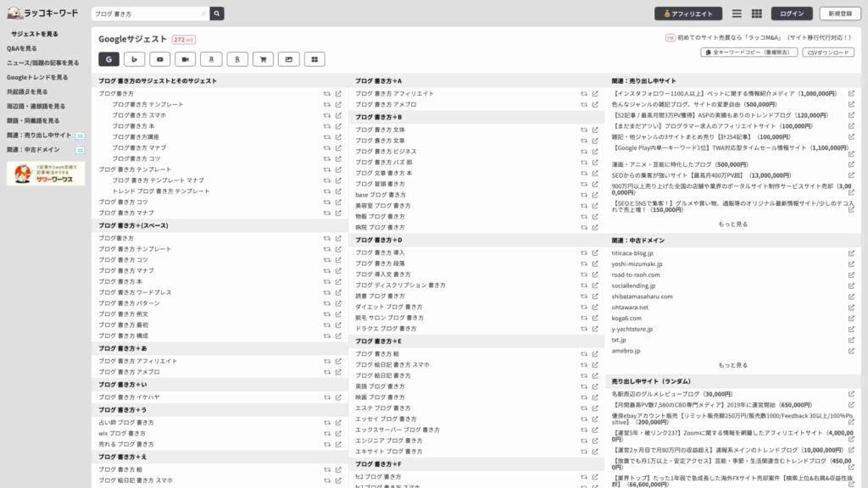Open 類語・同義語を見る in sidebar

pos(33,120)
